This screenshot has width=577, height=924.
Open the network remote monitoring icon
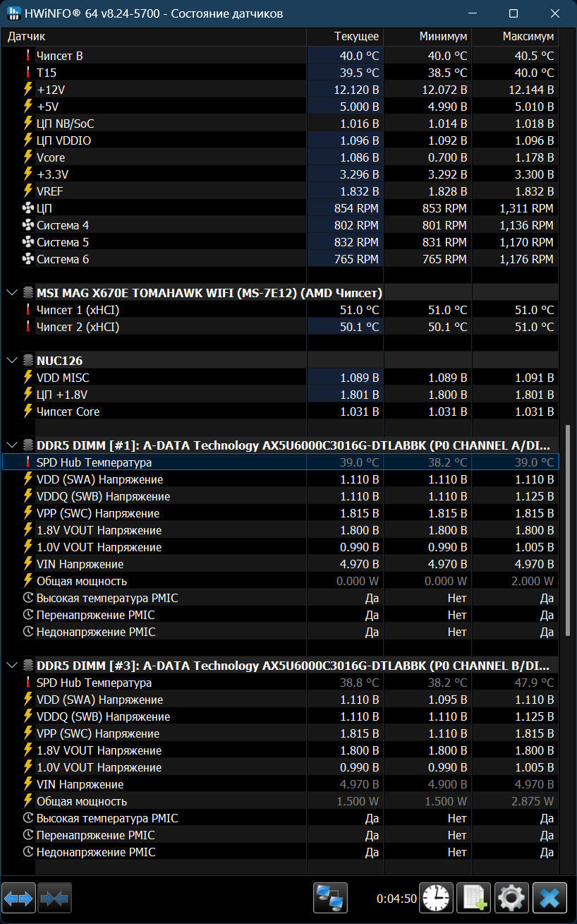click(330, 899)
